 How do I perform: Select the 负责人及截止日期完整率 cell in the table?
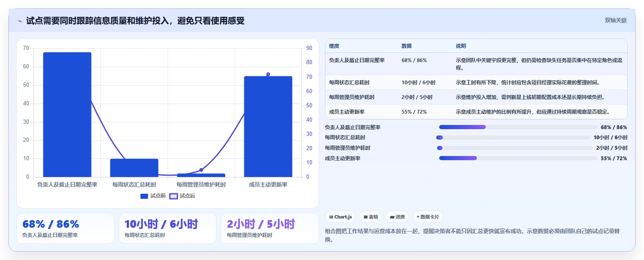[x=357, y=60]
